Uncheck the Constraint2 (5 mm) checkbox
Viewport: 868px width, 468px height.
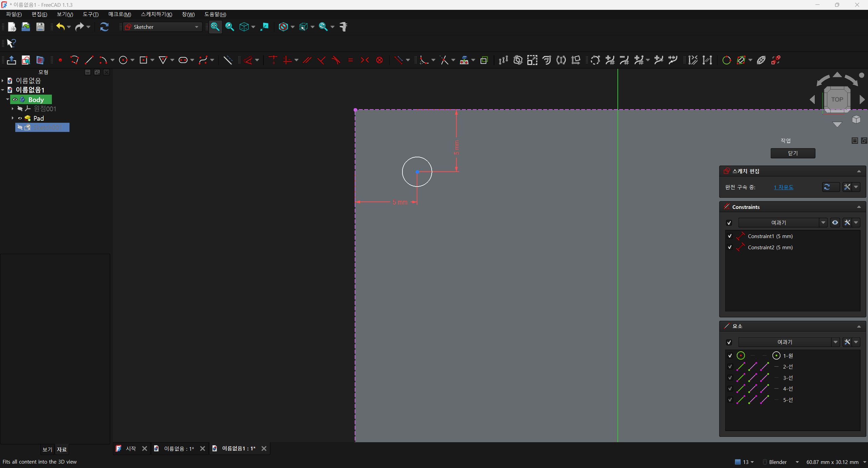[x=730, y=248]
